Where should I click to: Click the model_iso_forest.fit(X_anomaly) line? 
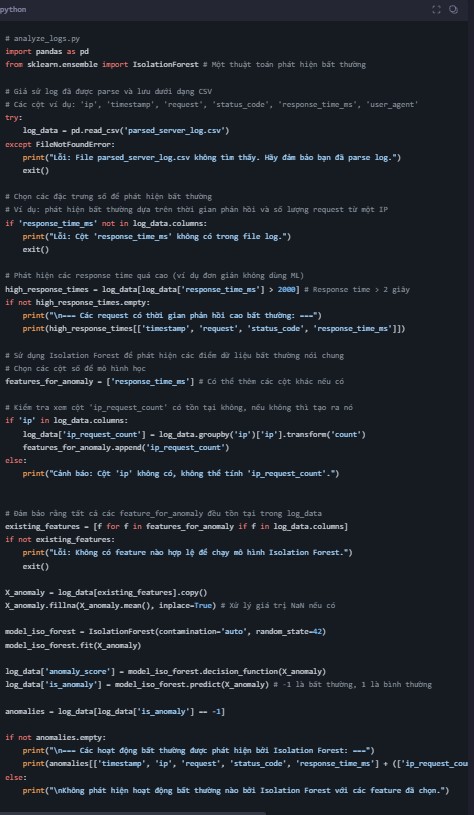pos(73,645)
